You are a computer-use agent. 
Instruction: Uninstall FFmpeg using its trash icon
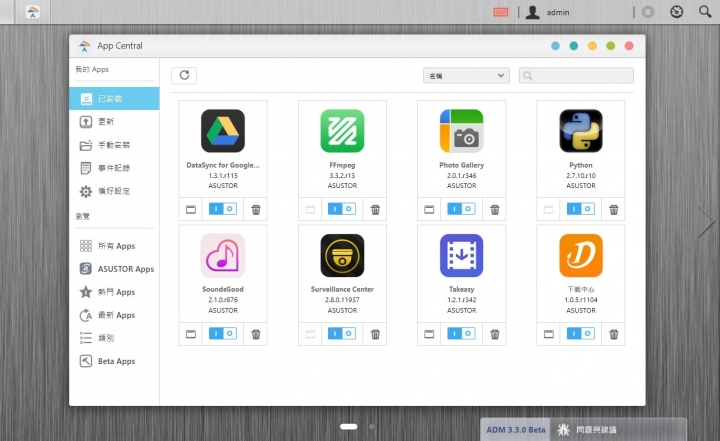click(375, 209)
